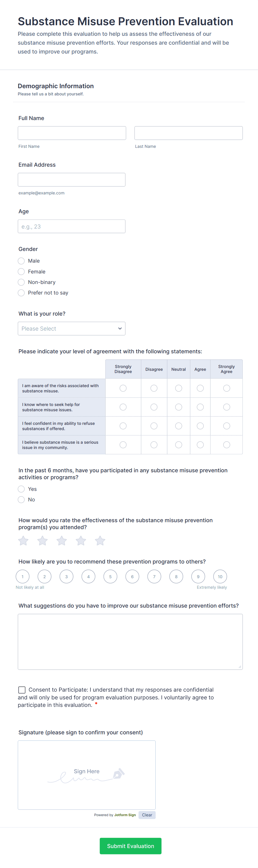Screen dimensions: 258x868
Task: Choose Yes for past participation
Action: pyautogui.click(x=21, y=489)
